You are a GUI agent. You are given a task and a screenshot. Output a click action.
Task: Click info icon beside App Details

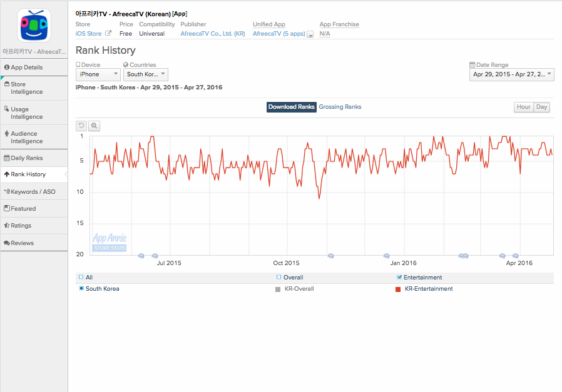pyautogui.click(x=7, y=67)
